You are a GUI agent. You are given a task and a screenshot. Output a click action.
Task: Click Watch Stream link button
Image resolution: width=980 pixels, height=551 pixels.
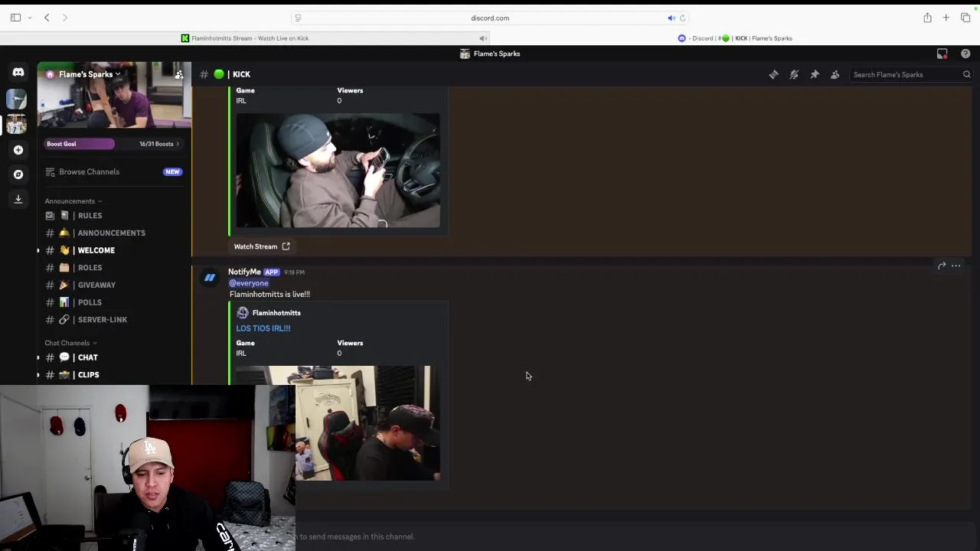(262, 246)
